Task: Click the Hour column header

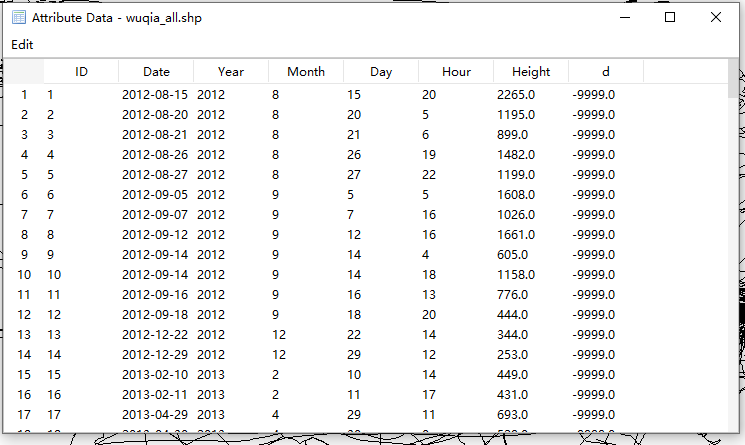Action: pos(456,71)
